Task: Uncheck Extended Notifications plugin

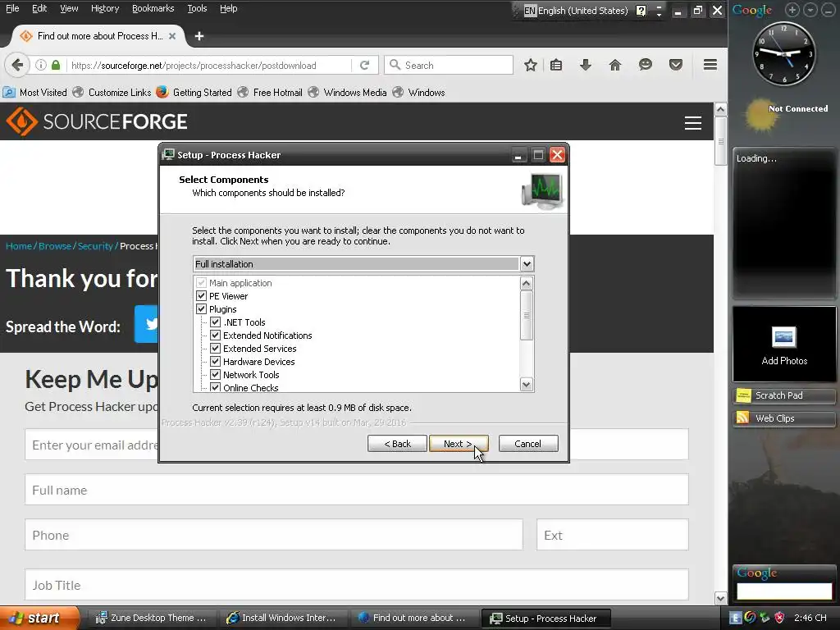Action: tap(216, 336)
